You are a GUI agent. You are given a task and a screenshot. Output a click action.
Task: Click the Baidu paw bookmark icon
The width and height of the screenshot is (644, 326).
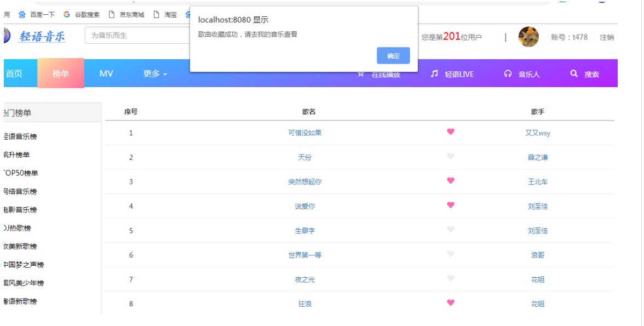pos(22,15)
